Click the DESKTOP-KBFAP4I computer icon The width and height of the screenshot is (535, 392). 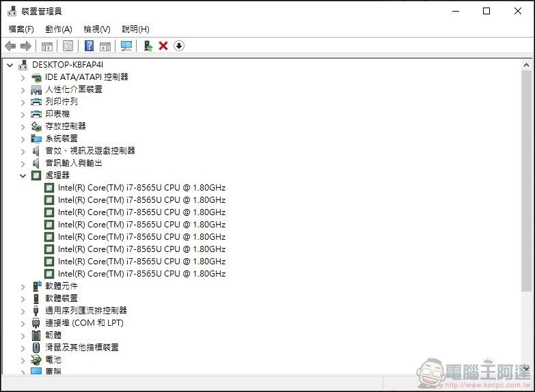23,65
